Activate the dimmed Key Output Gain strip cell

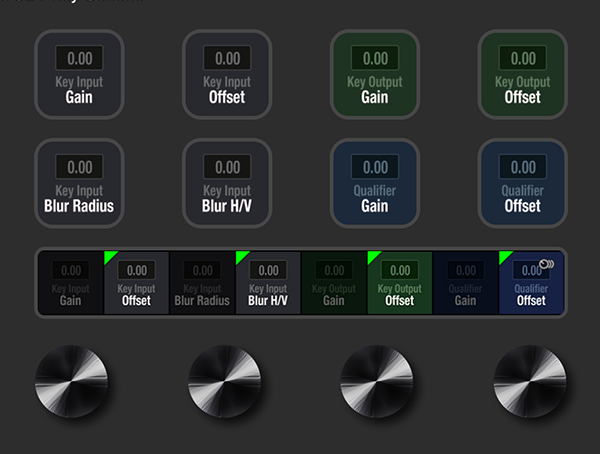pyautogui.click(x=334, y=283)
